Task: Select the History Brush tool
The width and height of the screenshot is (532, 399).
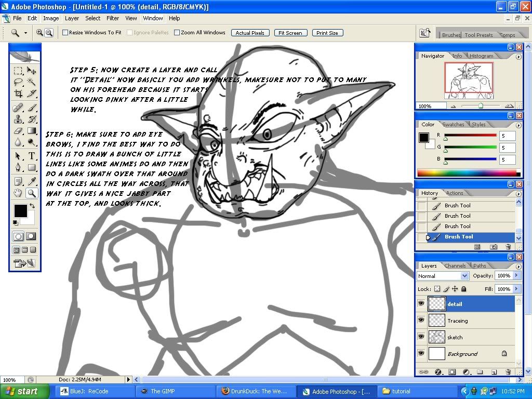Action: [x=32, y=119]
